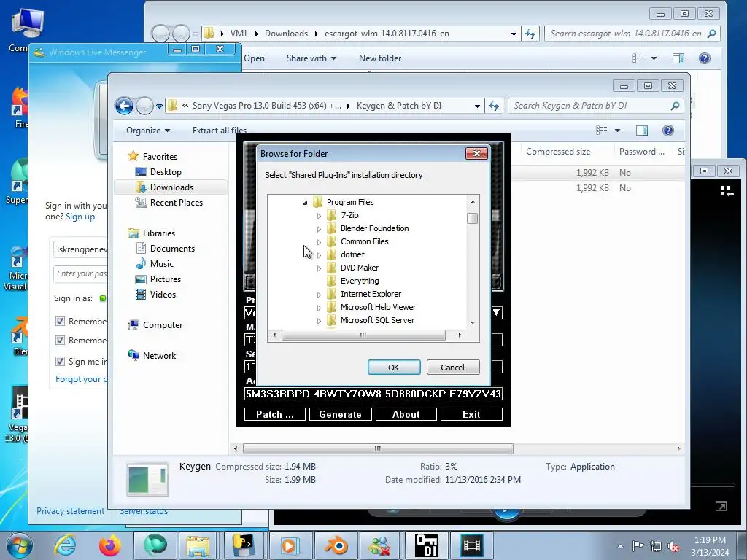Open the Music library
The image size is (747, 560).
[161, 264]
